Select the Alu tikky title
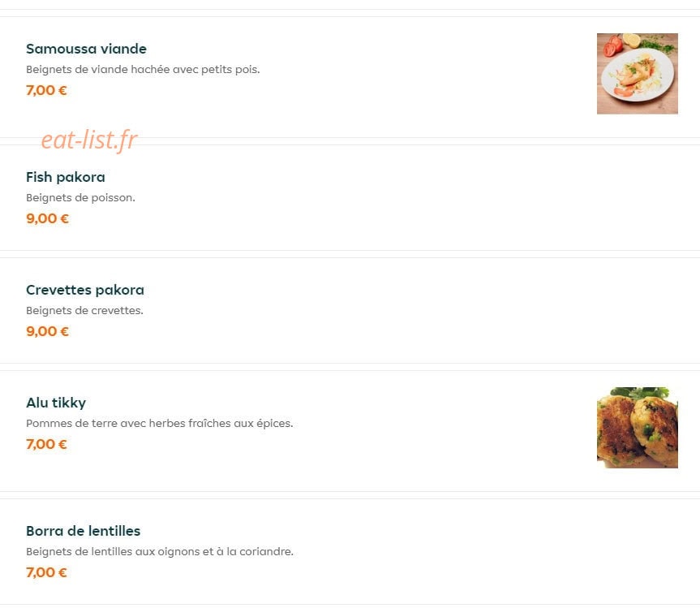The width and height of the screenshot is (700, 608). 56,403
